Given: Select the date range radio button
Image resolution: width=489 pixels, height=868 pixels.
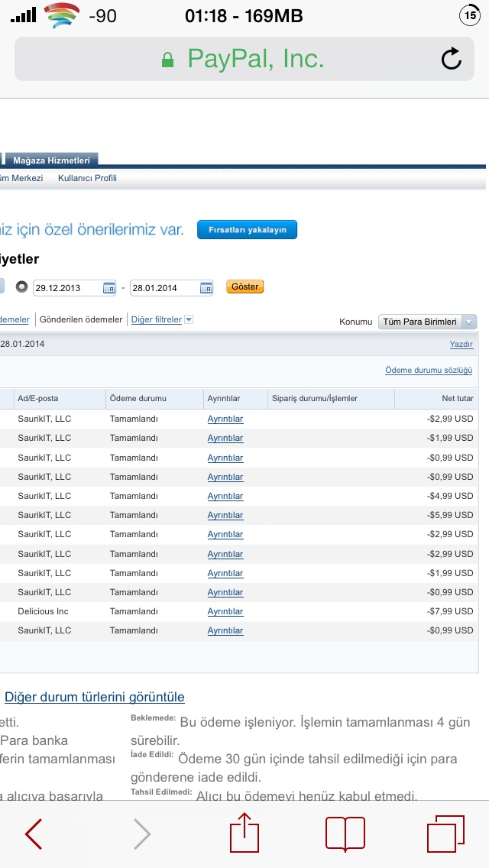Looking at the screenshot, I should [x=21, y=287].
